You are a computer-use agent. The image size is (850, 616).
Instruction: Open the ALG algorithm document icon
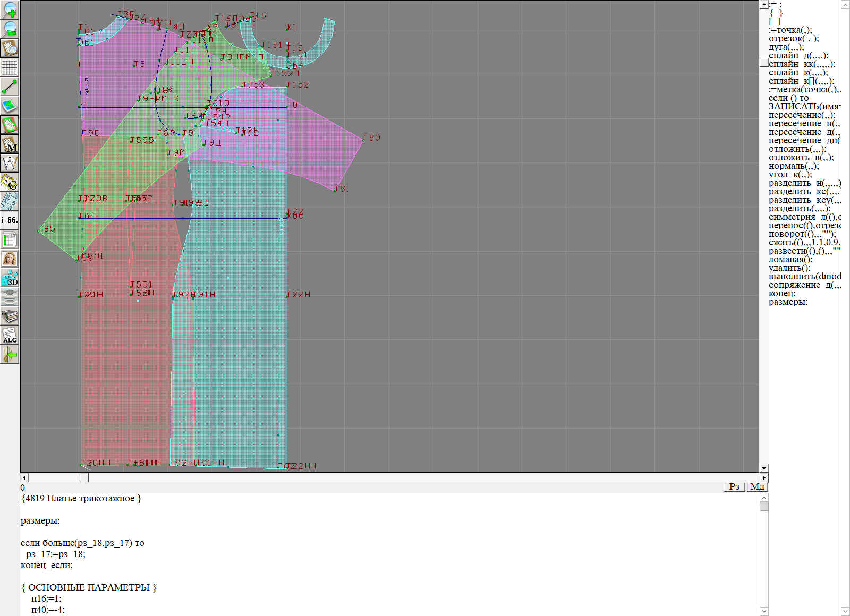tap(10, 335)
